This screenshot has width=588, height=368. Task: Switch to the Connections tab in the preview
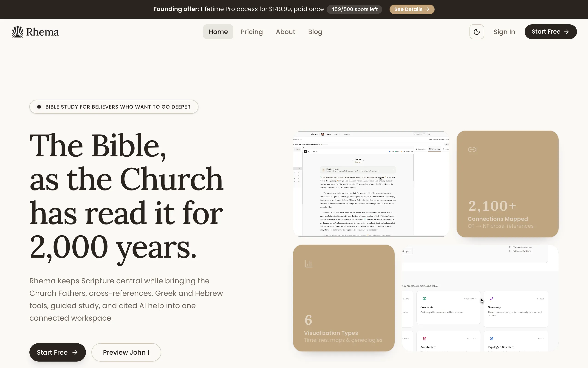(421, 149)
